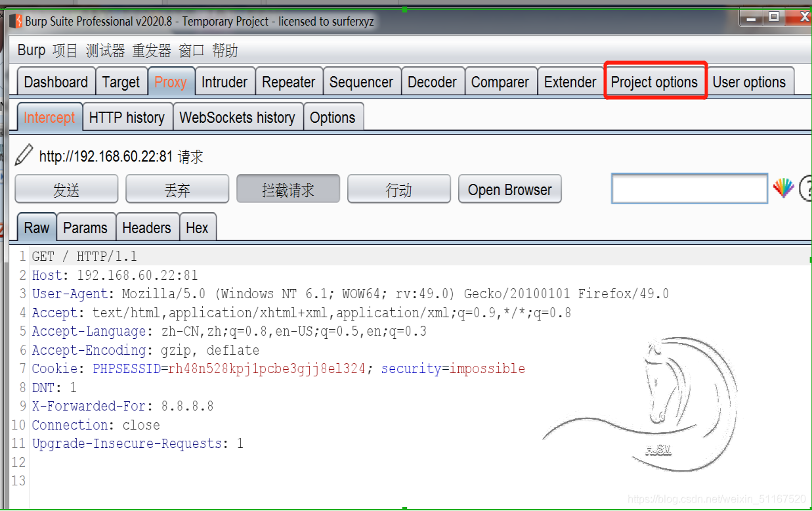The width and height of the screenshot is (812, 511).
Task: Open the highlight color picker icon
Action: (x=783, y=189)
